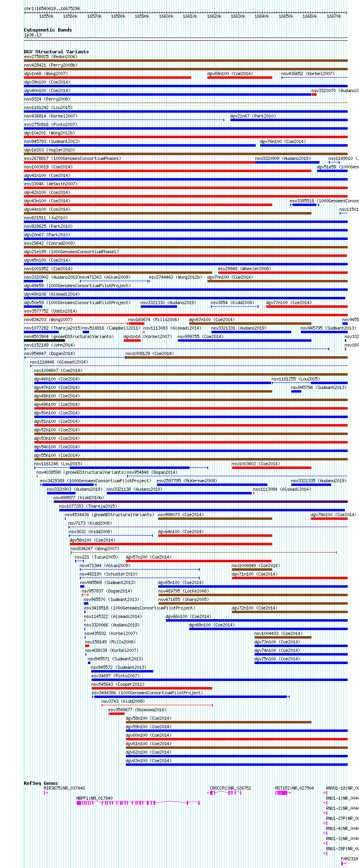
Task: Click the dgv21n67 (Park2010) label
Action: (253, 116)
